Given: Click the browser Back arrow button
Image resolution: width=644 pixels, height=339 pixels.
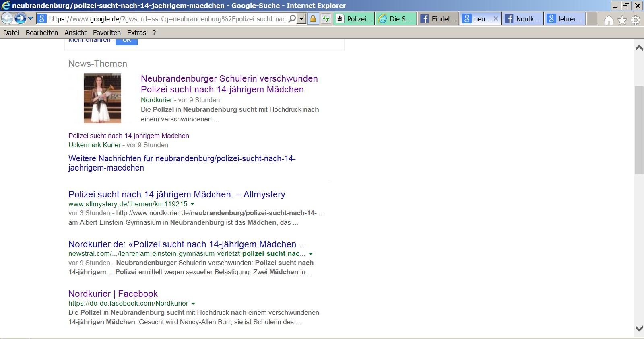Looking at the screenshot, I should pyautogui.click(x=7, y=18).
